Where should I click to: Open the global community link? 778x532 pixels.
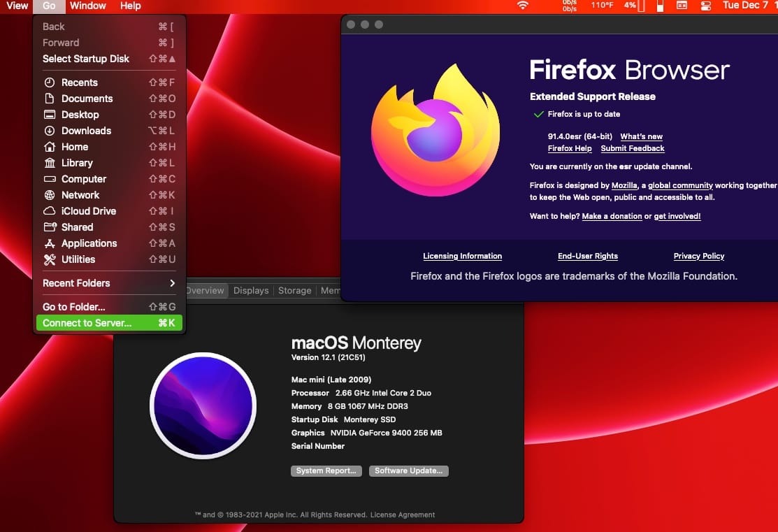click(680, 185)
